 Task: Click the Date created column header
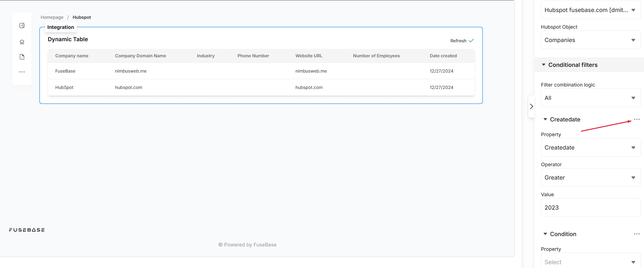tap(443, 56)
